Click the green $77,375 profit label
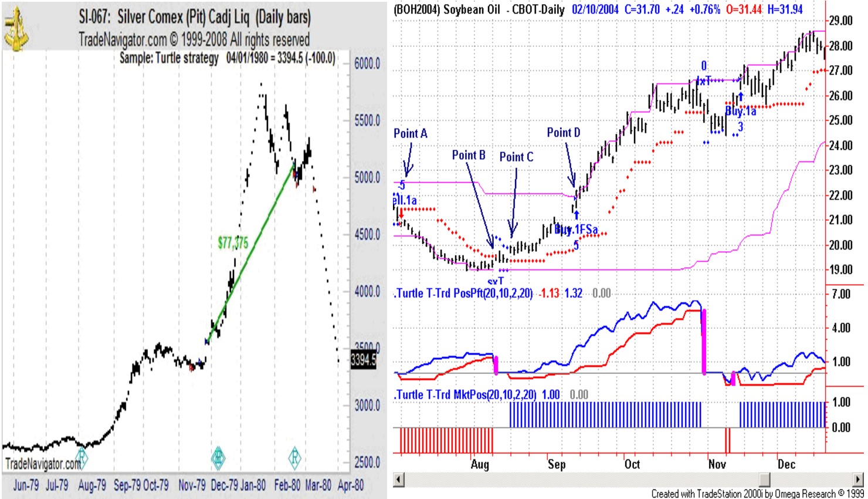The image size is (868, 499). [x=233, y=242]
